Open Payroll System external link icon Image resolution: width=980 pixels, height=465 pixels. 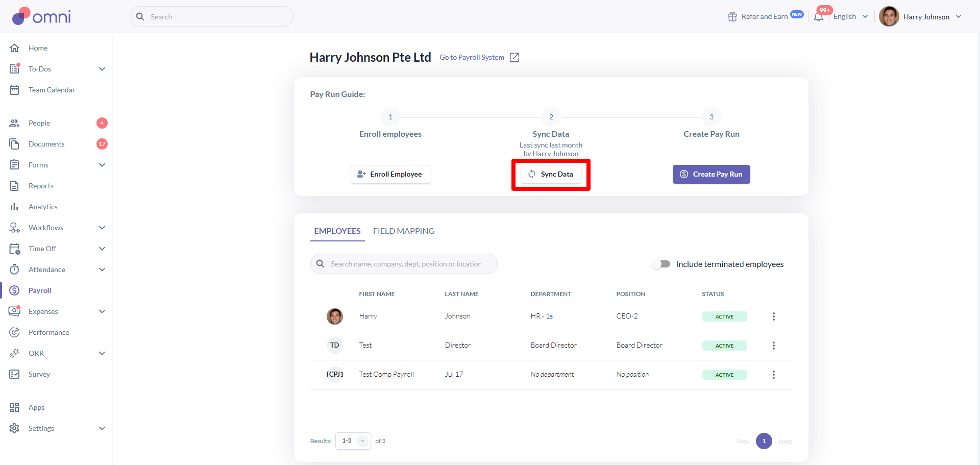[514, 57]
